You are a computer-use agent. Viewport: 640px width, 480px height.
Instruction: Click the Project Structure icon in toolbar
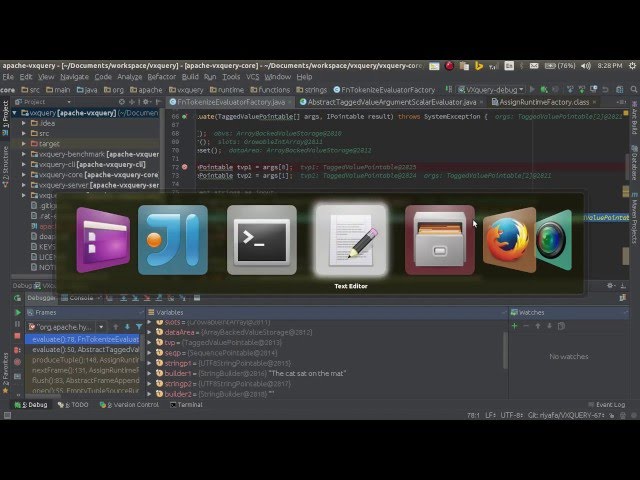pos(620,89)
